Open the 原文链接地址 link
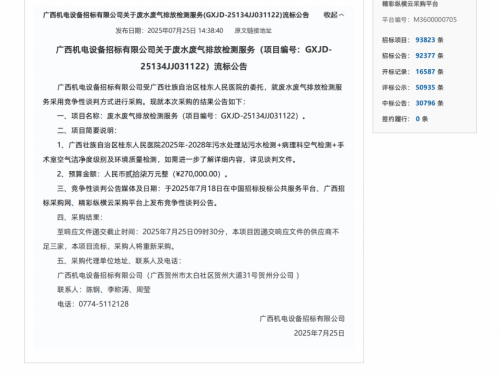This screenshot has height=375, width=500. 253,31
